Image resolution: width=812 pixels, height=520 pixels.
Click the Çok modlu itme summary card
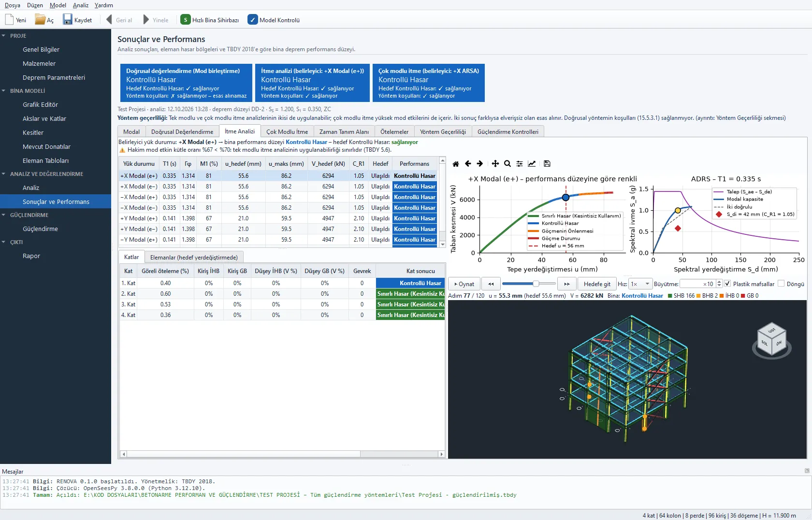pos(428,83)
